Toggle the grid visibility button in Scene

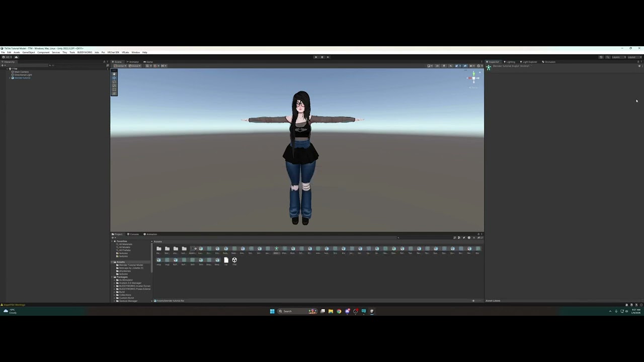(x=147, y=66)
